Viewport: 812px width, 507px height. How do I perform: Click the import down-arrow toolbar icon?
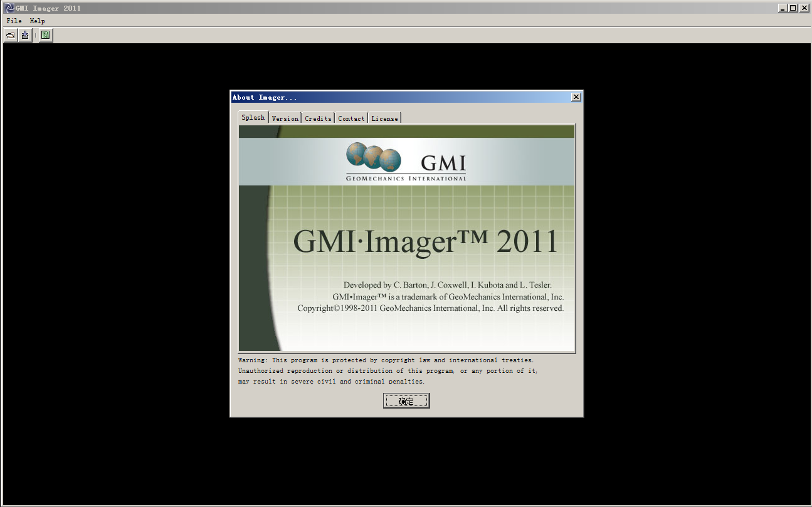pyautogui.click(x=25, y=35)
